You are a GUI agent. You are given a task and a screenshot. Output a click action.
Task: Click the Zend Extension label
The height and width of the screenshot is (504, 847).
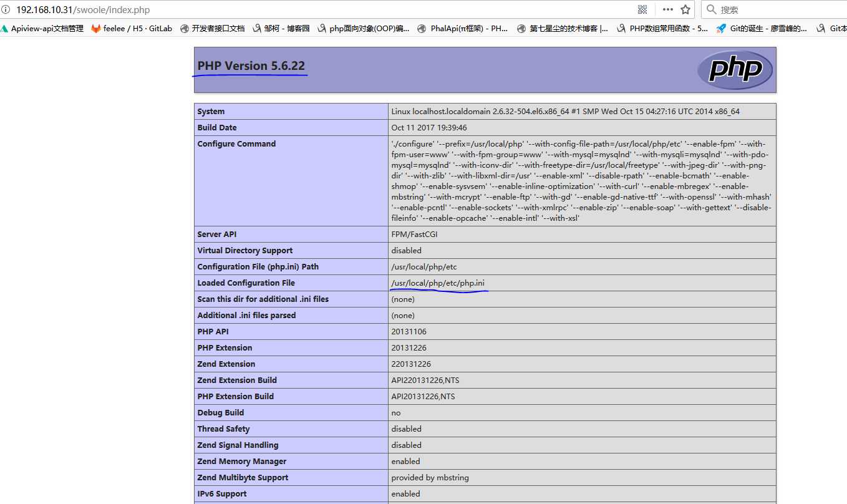coord(226,364)
